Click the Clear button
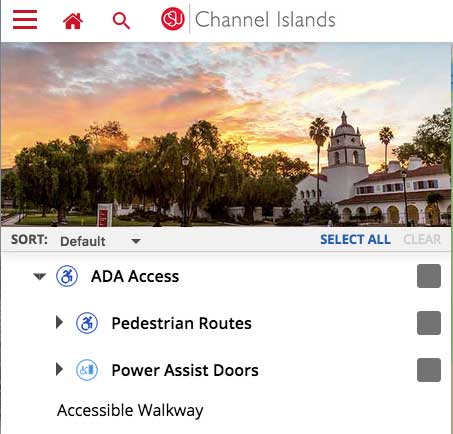The width and height of the screenshot is (453, 434). point(422,239)
